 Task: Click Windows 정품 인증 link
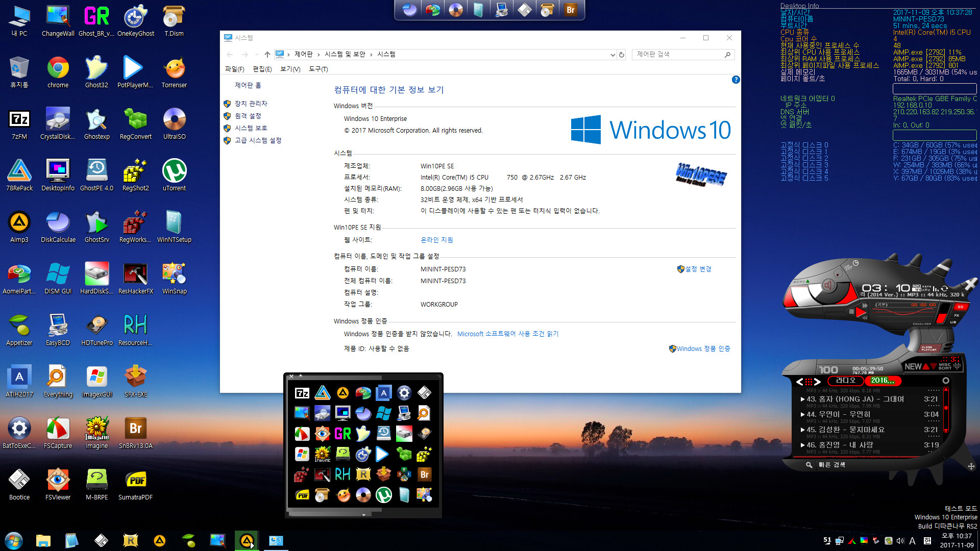[703, 348]
